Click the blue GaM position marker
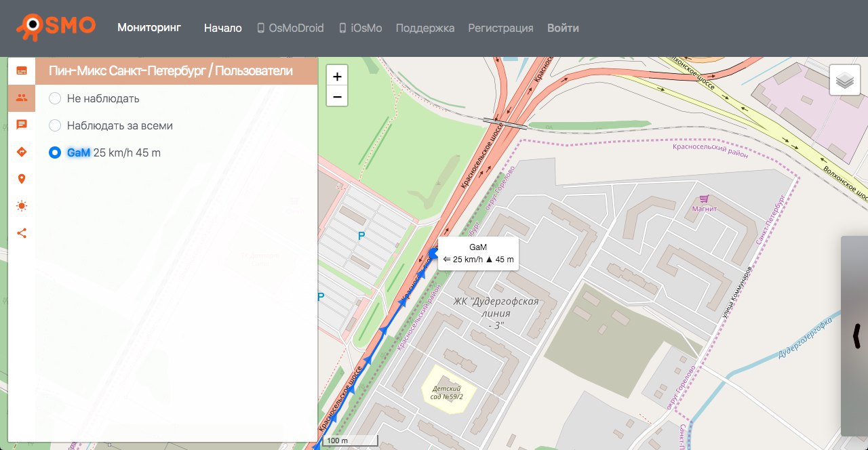 (x=433, y=253)
